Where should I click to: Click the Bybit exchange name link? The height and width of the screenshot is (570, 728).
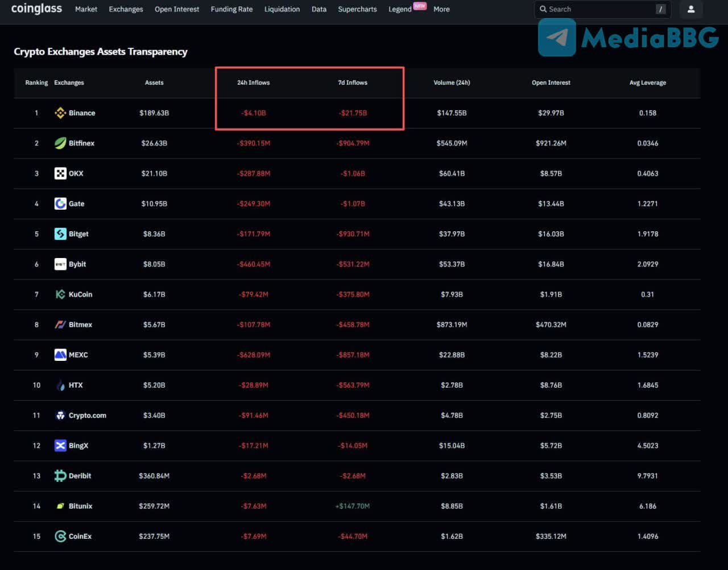[77, 264]
